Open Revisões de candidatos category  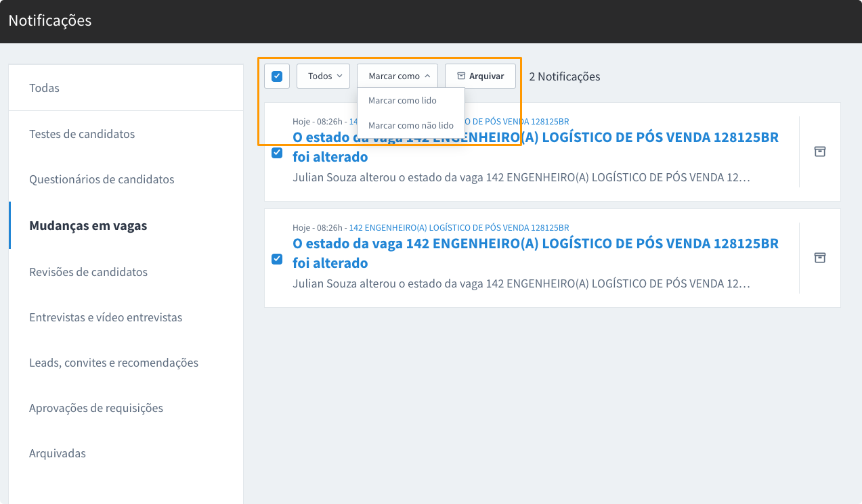(88, 272)
